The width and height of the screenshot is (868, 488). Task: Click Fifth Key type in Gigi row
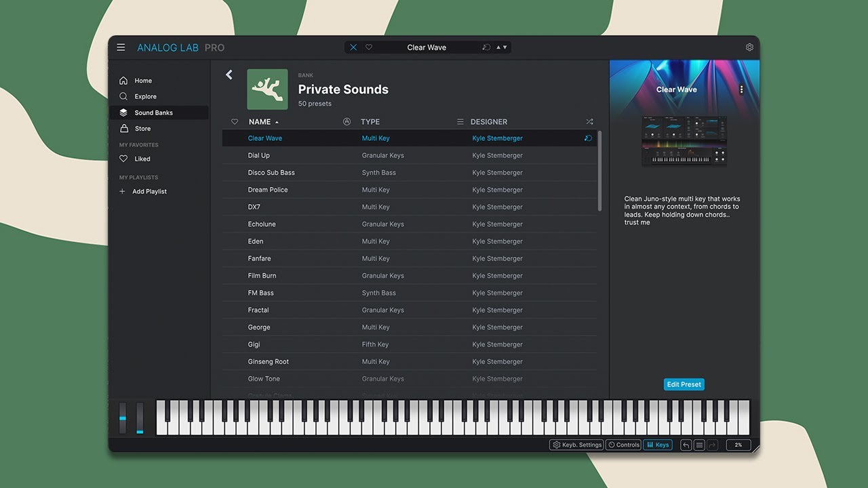(374, 344)
